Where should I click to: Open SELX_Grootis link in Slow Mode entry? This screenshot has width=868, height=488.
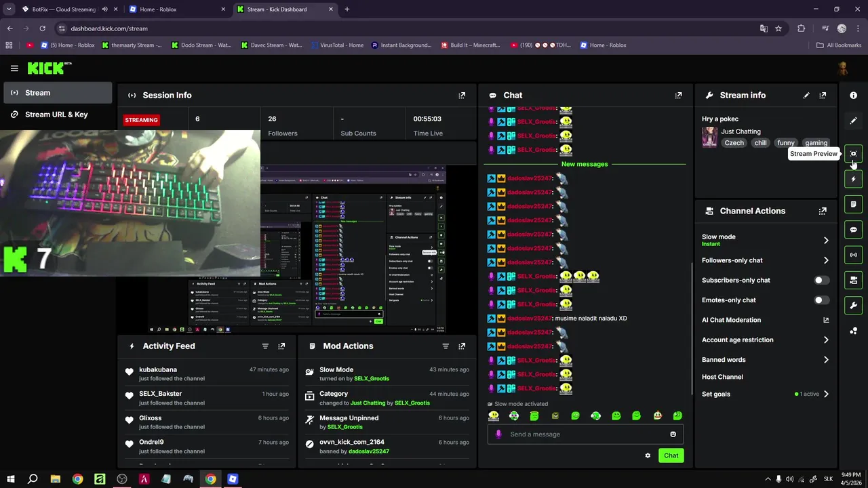click(x=372, y=379)
